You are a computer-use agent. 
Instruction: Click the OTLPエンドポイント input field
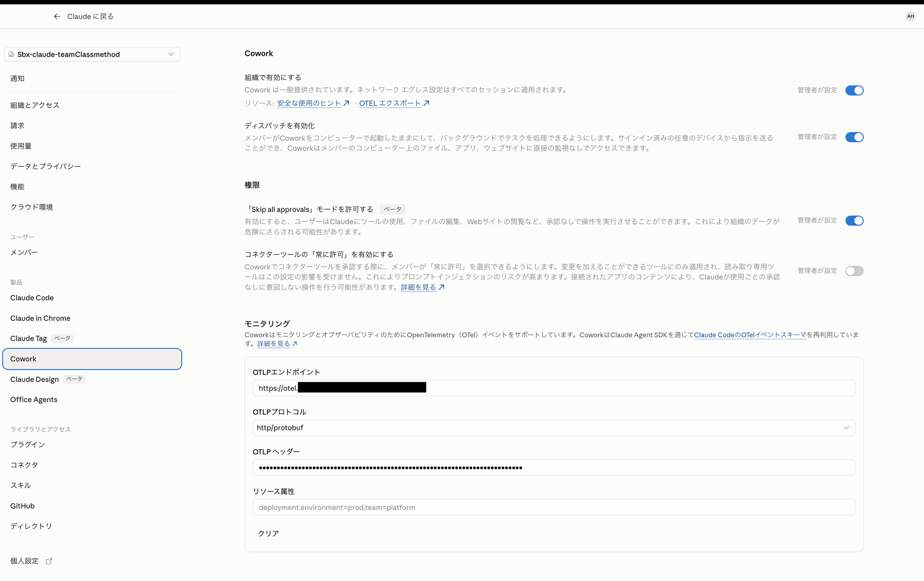553,388
